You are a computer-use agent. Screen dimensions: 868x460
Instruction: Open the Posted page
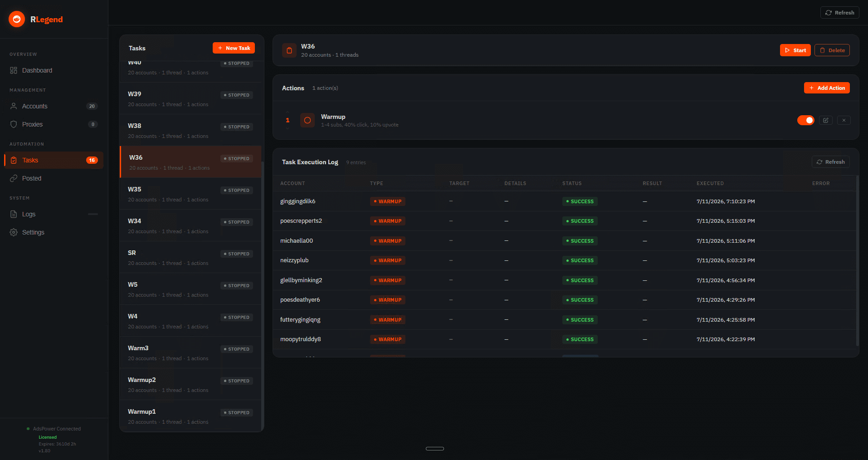click(x=54, y=178)
